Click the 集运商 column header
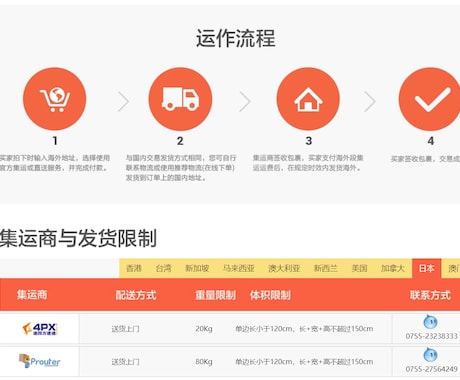This screenshot has width=460, height=380. coord(32,295)
